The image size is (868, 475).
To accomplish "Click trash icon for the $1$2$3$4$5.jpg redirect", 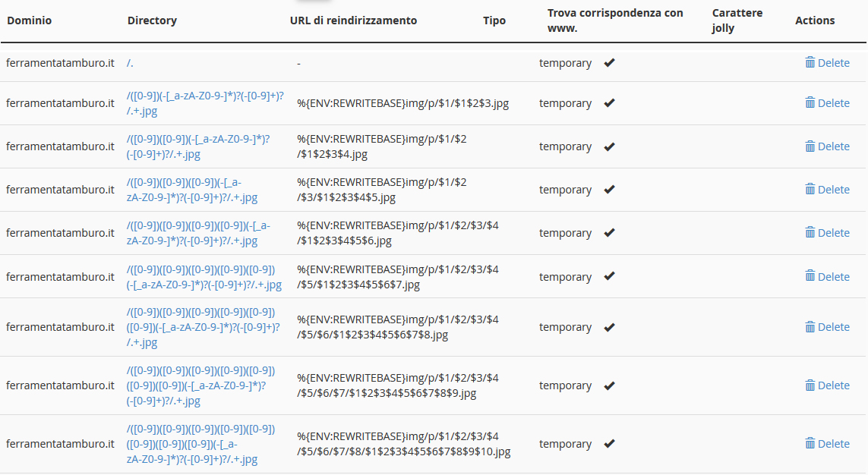I will [x=810, y=189].
